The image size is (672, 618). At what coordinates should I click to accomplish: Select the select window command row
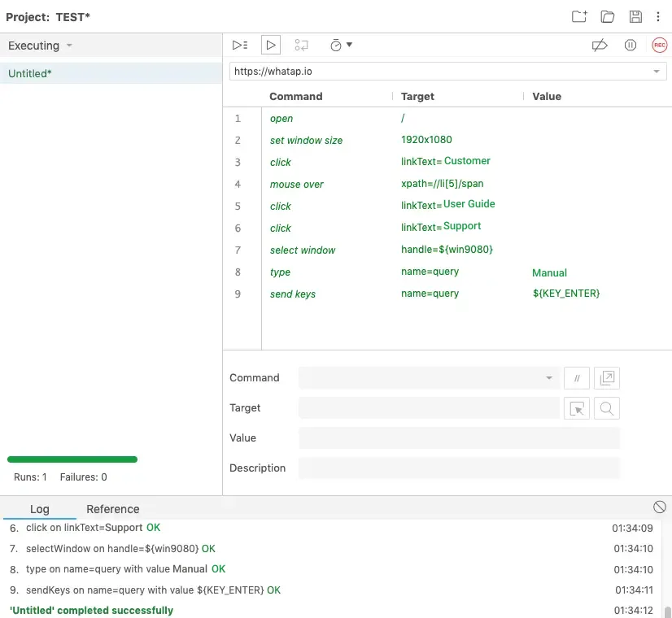pos(447,250)
